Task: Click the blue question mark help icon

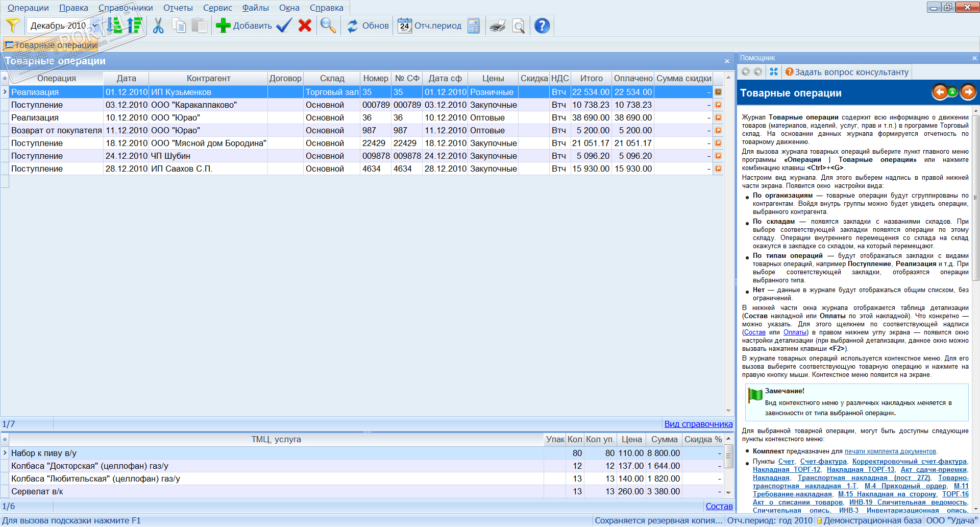Action: (542, 26)
